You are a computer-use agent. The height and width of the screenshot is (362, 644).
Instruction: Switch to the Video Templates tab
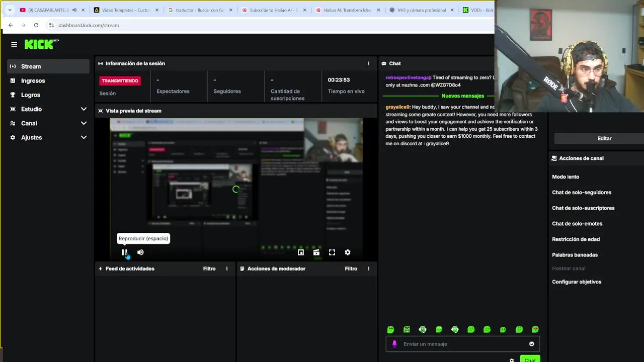tap(126, 10)
